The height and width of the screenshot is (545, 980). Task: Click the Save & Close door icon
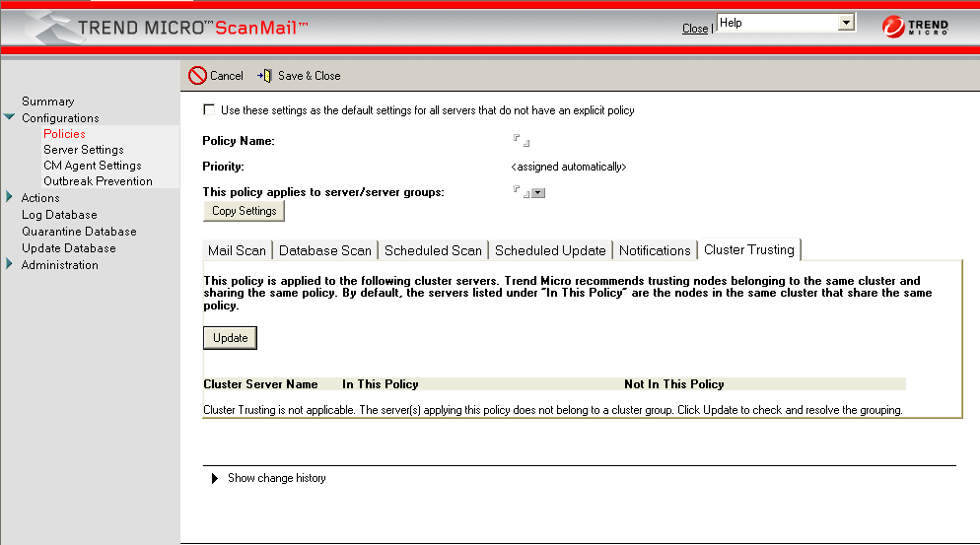click(x=264, y=76)
